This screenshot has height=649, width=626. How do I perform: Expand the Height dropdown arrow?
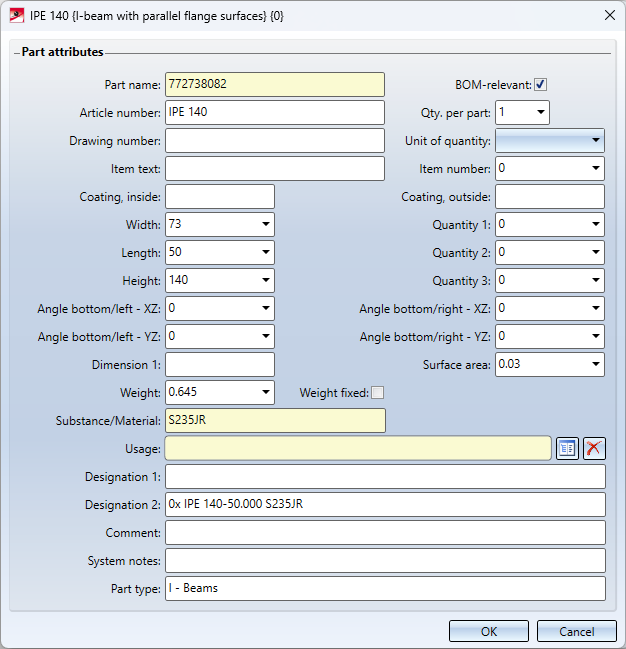tap(266, 281)
